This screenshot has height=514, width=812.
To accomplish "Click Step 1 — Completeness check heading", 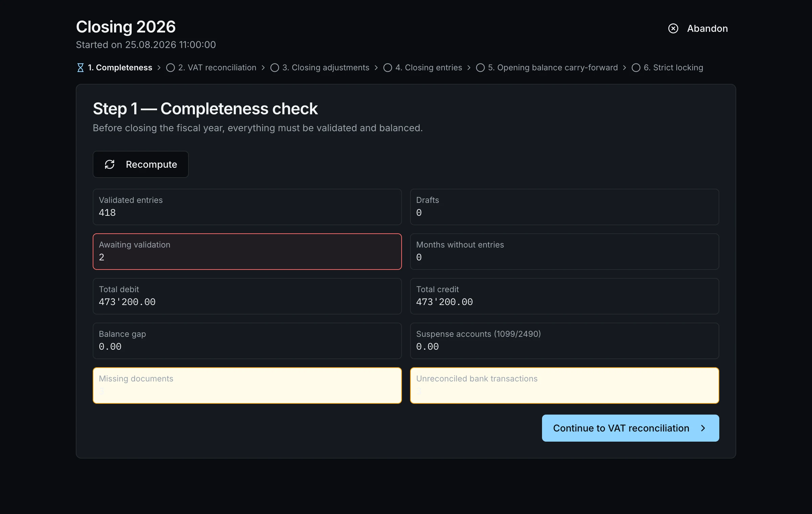I will pos(205,109).
